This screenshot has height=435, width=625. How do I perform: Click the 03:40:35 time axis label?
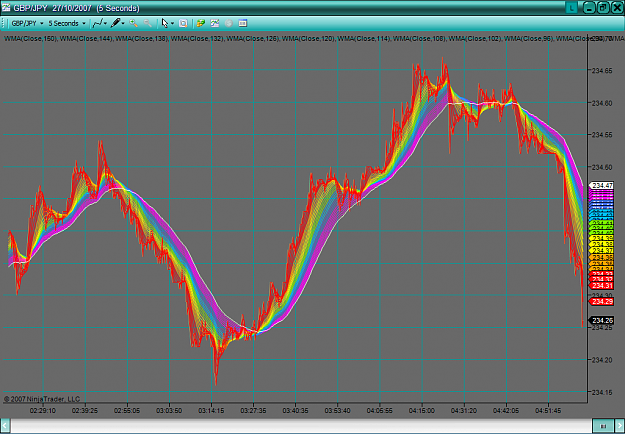point(296,409)
